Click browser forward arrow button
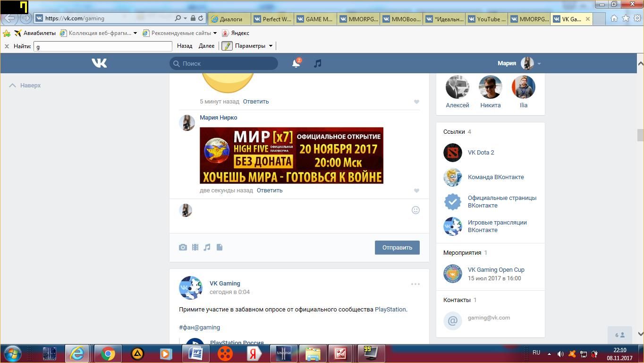Viewport: 644px width, 363px height. click(x=25, y=18)
